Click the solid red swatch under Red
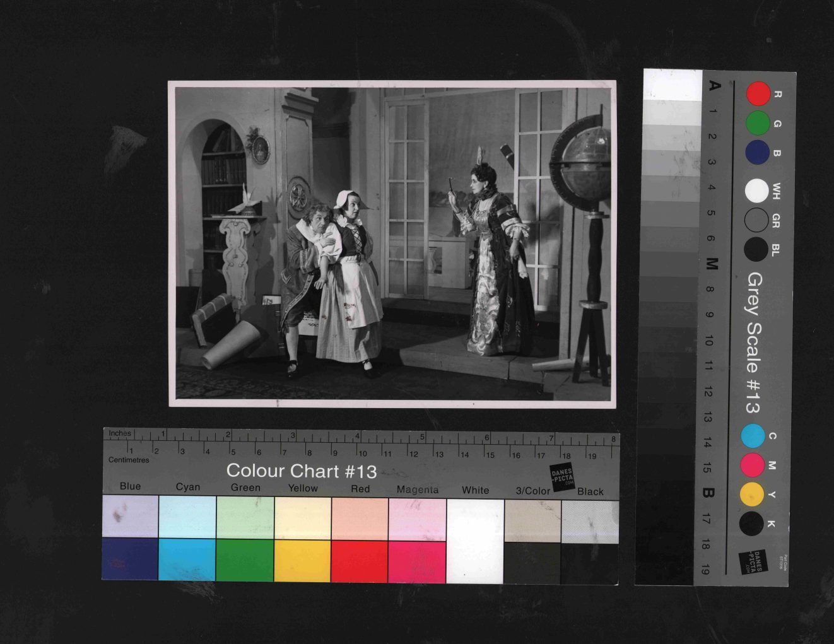This screenshot has width=834, height=644. (360, 561)
